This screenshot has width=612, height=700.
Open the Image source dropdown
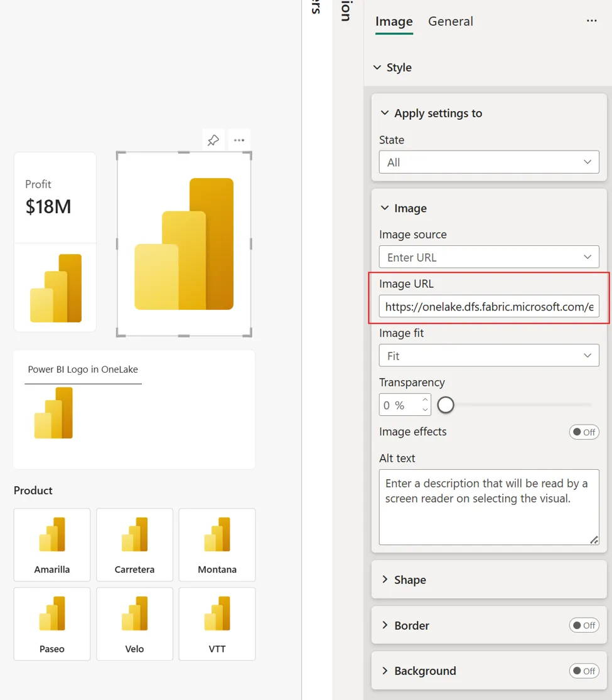click(x=489, y=257)
